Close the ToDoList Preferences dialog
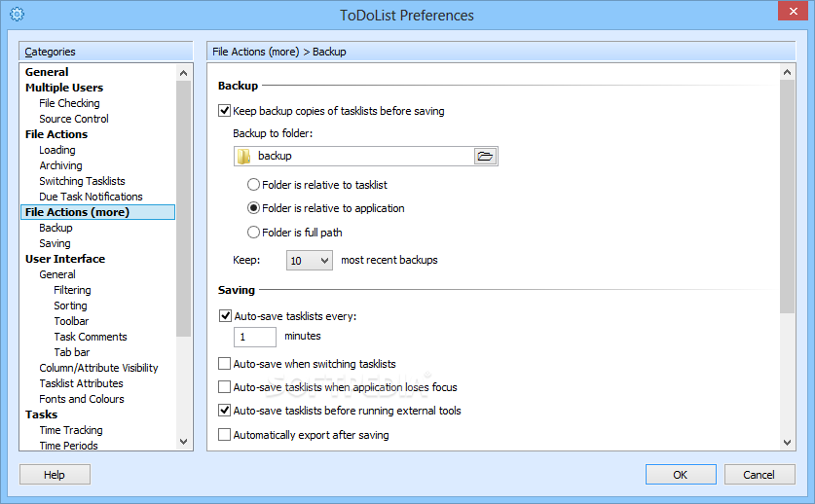The image size is (815, 504). pos(793,11)
